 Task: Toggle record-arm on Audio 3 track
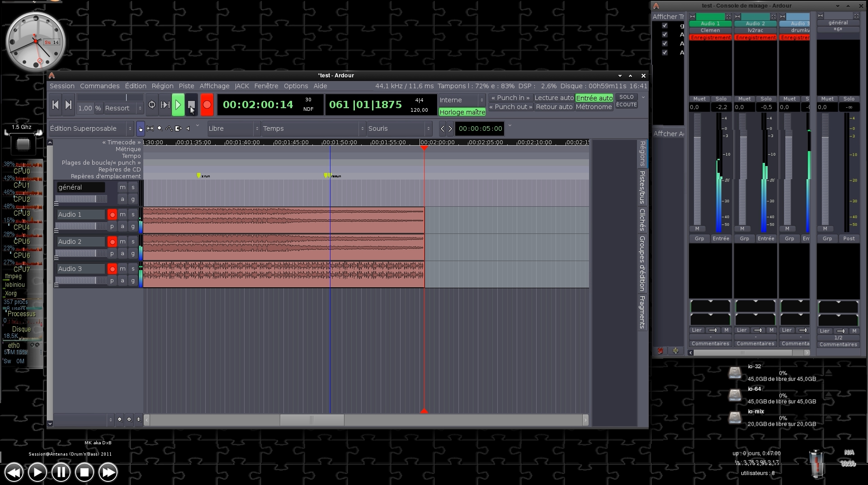[x=112, y=269]
